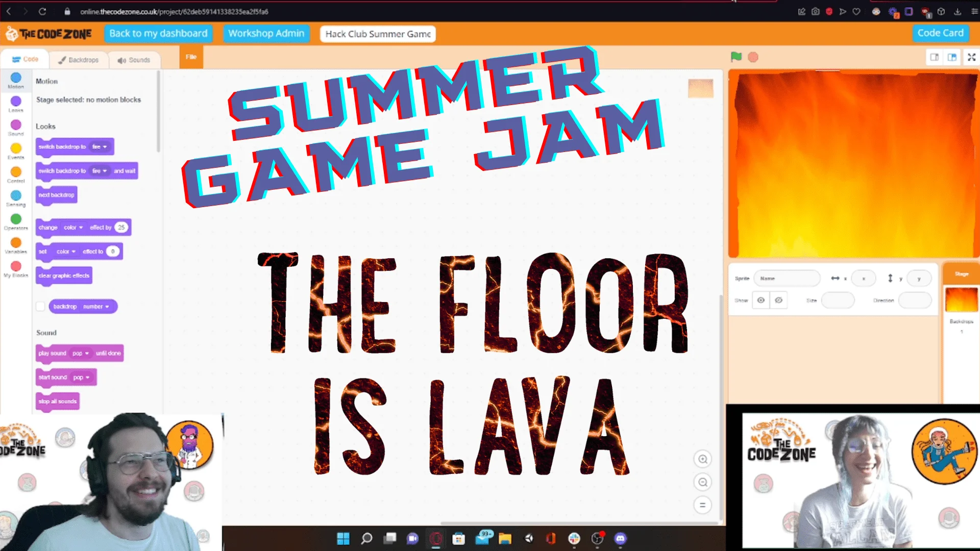The width and height of the screenshot is (980, 551).
Task: Switch to the Sounds tab
Action: [x=134, y=59]
